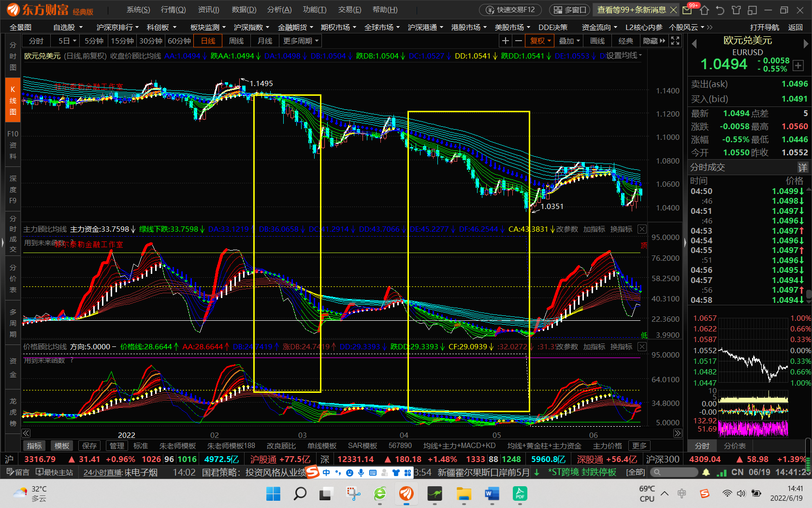Image resolution: width=812 pixels, height=508 pixels.
Task: Switch to 分价表 tab in quote panel
Action: (x=735, y=446)
